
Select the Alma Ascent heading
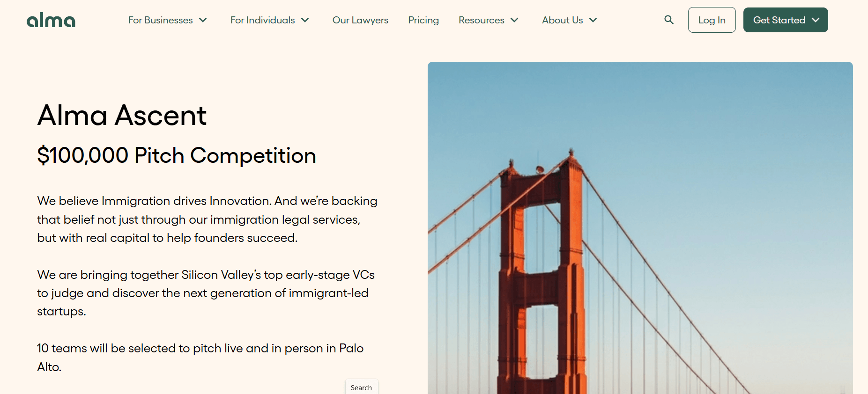[122, 115]
